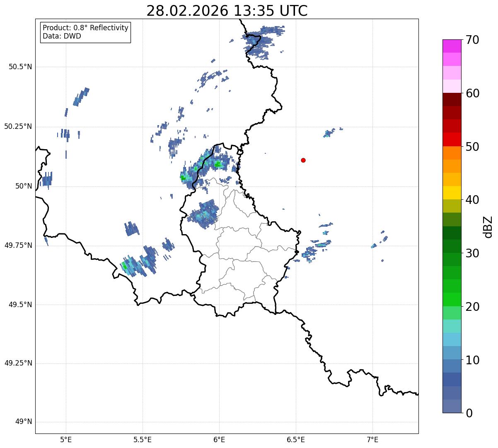Click the 49.5°N latitude label
Screen dimensions: 498x448
(x=20, y=305)
